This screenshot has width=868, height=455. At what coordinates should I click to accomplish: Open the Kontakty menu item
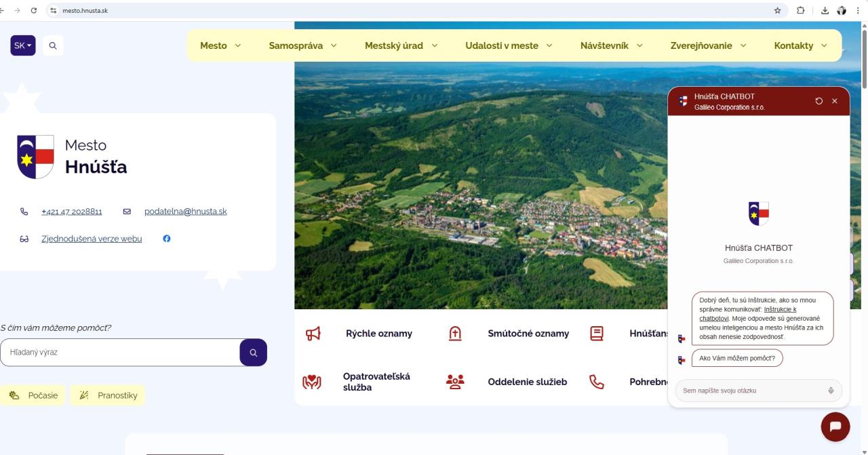(800, 46)
